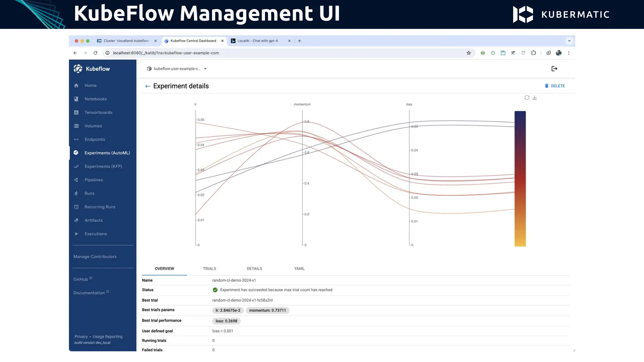Delete the experiment with DELETE button
The width and height of the screenshot is (644, 362).
(555, 86)
